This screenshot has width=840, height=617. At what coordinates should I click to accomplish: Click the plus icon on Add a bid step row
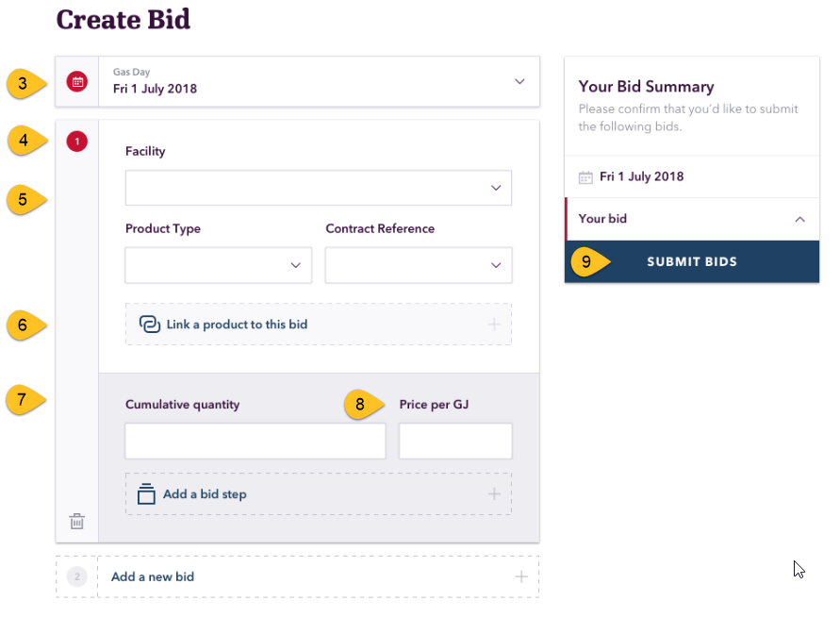(494, 493)
